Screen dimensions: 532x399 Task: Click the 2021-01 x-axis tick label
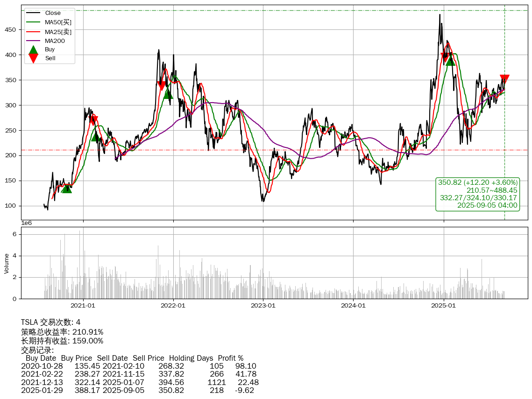[83, 306]
